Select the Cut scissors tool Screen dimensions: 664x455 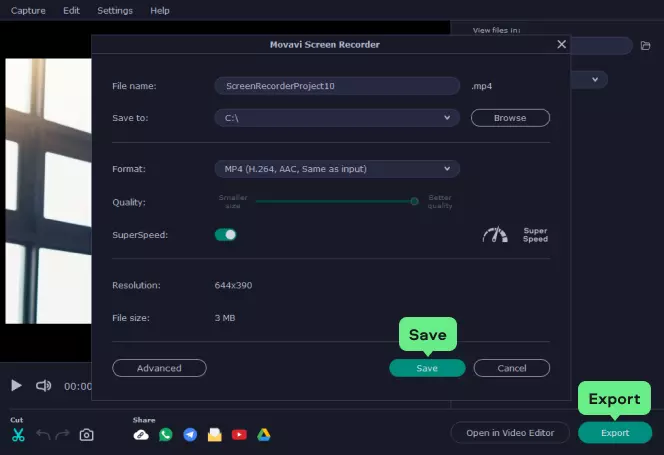pyautogui.click(x=18, y=435)
